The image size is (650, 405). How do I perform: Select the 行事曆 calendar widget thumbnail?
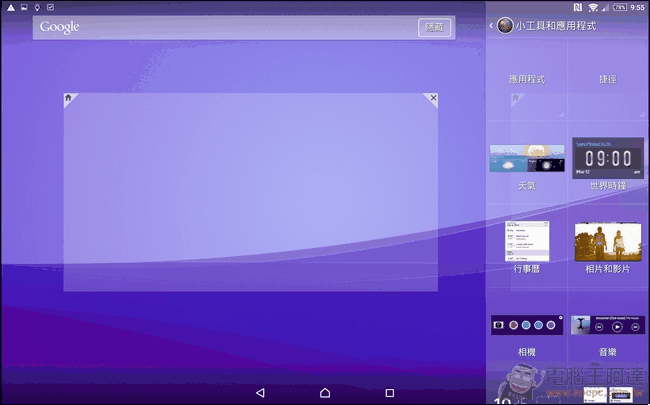527,241
